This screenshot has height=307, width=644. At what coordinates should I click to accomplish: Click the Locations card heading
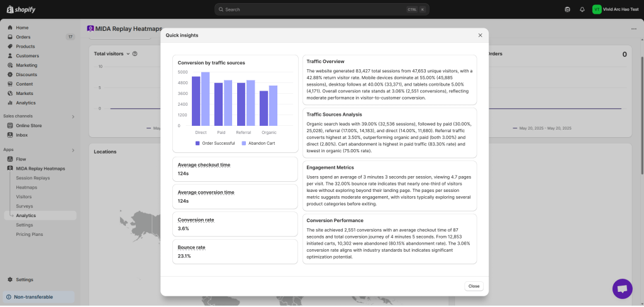click(x=105, y=152)
